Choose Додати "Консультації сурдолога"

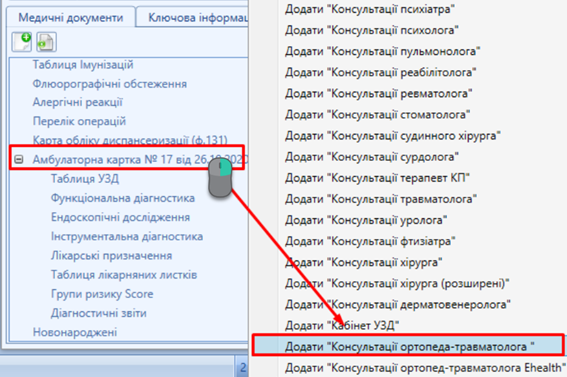click(x=372, y=157)
